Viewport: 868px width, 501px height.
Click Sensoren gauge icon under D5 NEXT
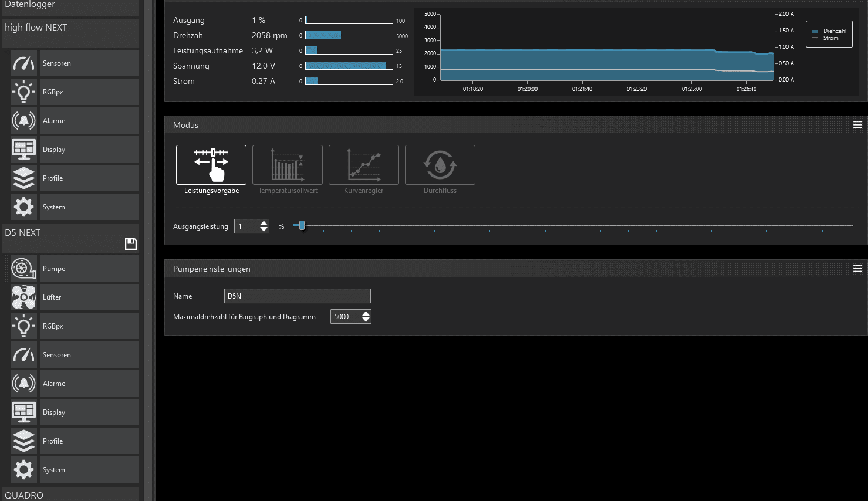tap(23, 355)
